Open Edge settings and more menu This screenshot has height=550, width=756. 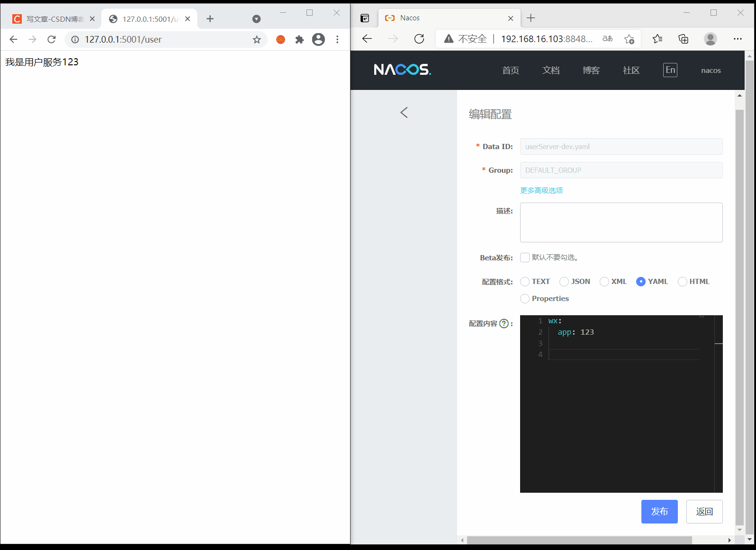pyautogui.click(x=738, y=39)
